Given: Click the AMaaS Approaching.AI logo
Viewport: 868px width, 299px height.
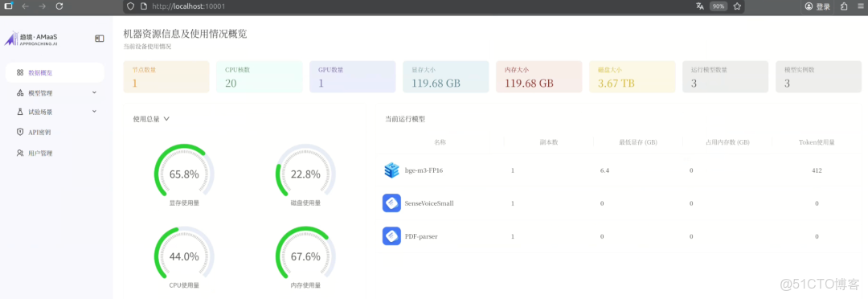Looking at the screenshot, I should coord(31,39).
